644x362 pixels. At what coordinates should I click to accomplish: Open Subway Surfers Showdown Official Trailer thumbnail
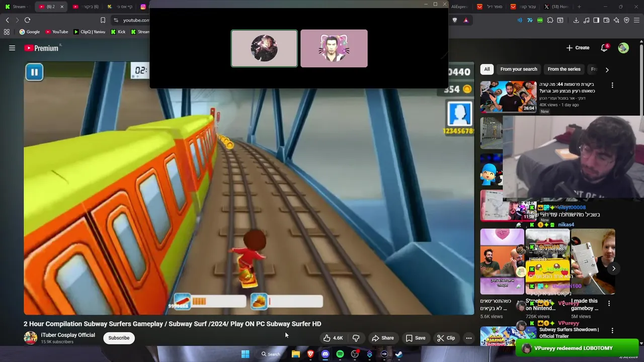tap(508, 336)
